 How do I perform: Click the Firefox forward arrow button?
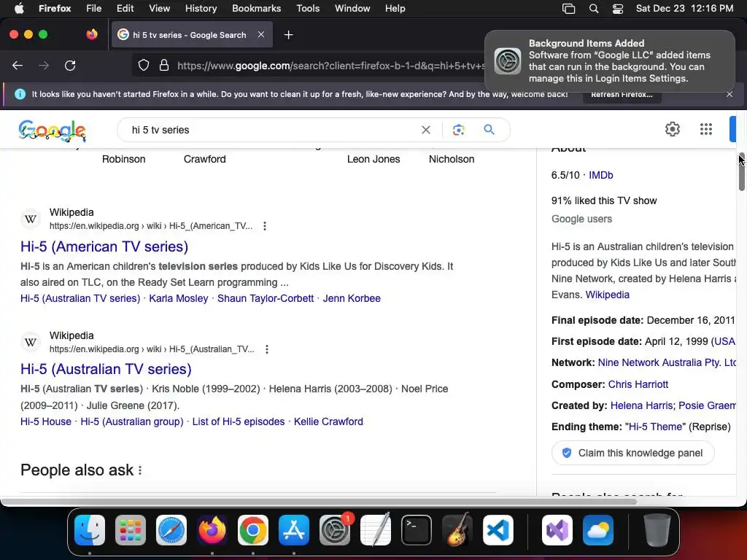[44, 65]
